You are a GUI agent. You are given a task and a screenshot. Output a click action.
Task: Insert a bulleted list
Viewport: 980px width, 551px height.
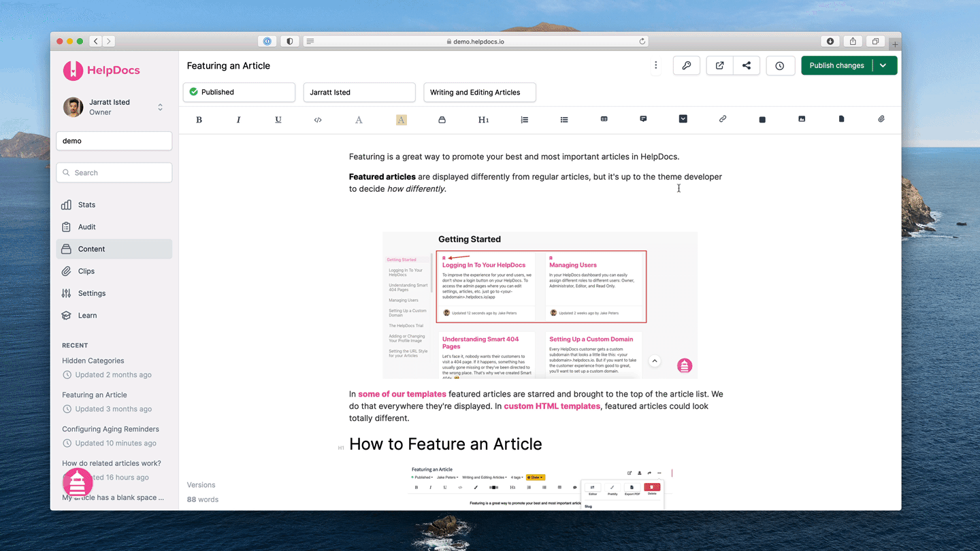click(x=564, y=120)
